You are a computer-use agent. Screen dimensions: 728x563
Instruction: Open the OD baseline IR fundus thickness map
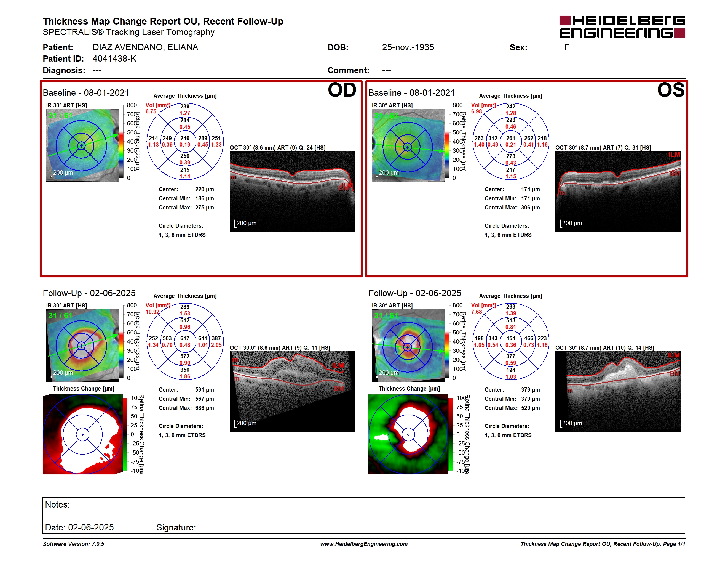click(x=83, y=145)
